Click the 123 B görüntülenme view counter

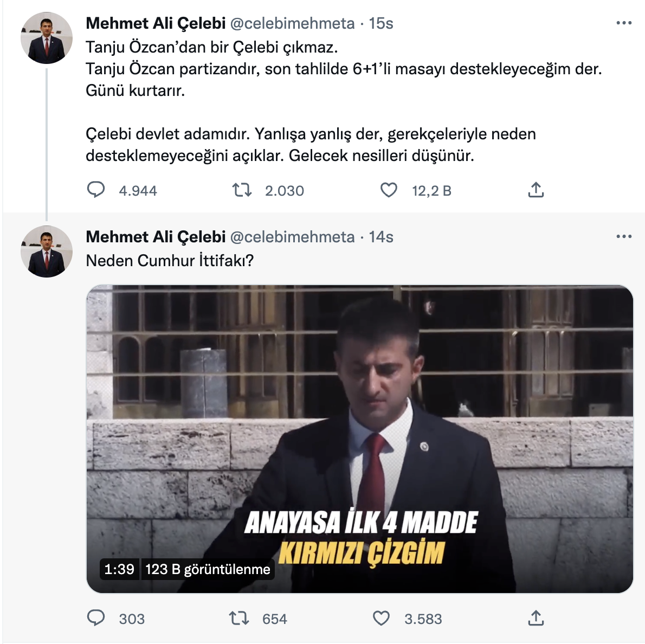click(207, 570)
